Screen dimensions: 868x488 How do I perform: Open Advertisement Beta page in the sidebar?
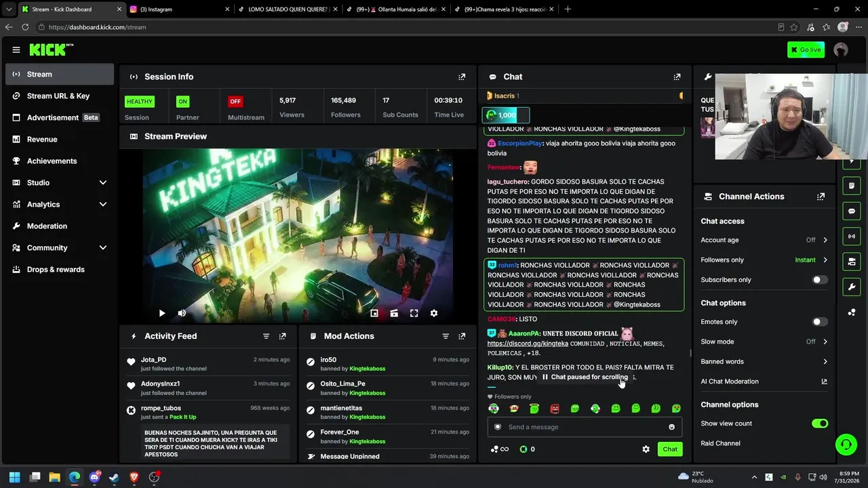[x=60, y=117]
